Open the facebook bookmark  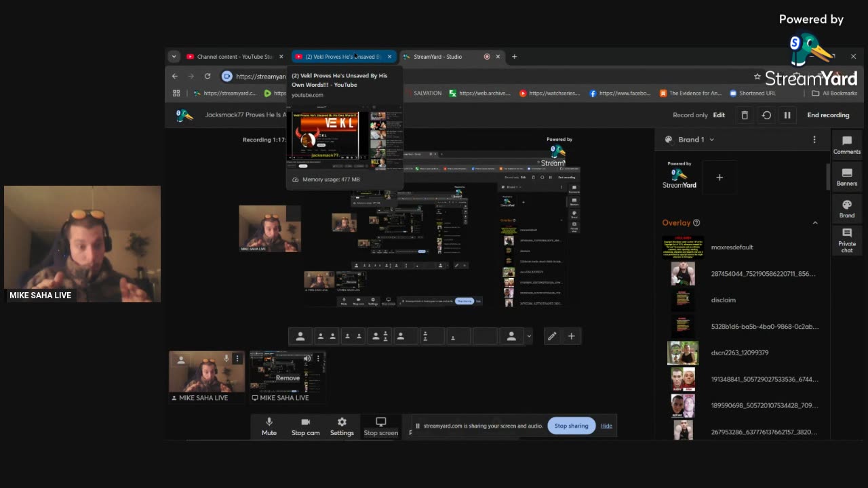tap(620, 94)
